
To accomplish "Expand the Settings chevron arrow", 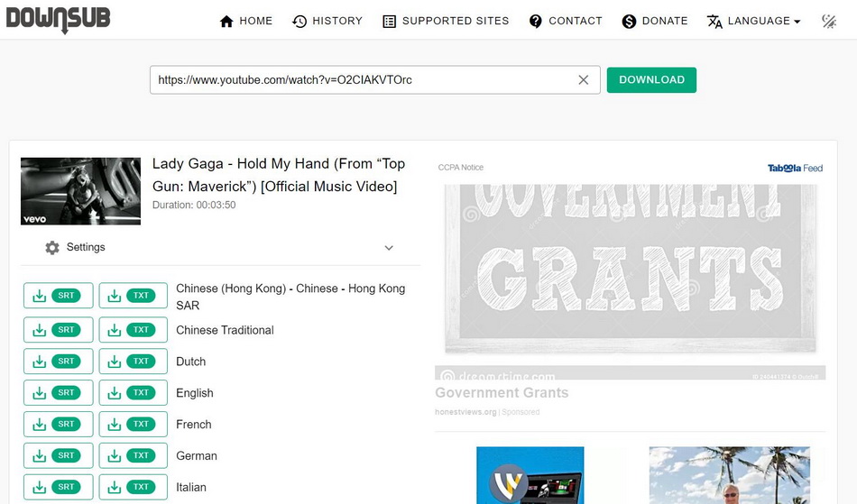I will pos(389,248).
